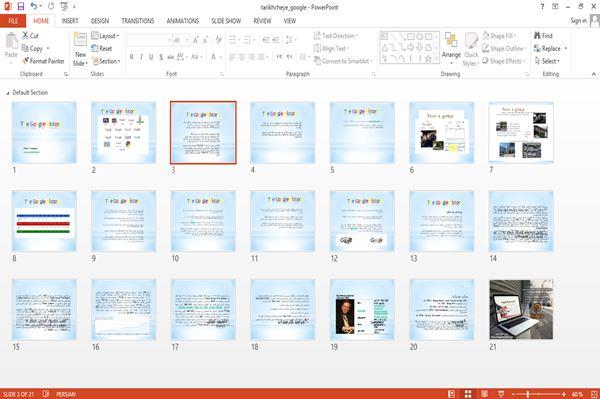This screenshot has height=399, width=600.
Task: Toggle Align Right paragraph
Action: (251, 57)
